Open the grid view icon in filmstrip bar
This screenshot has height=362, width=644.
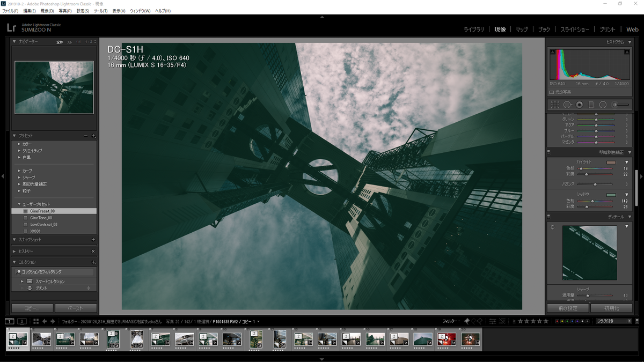point(36,321)
